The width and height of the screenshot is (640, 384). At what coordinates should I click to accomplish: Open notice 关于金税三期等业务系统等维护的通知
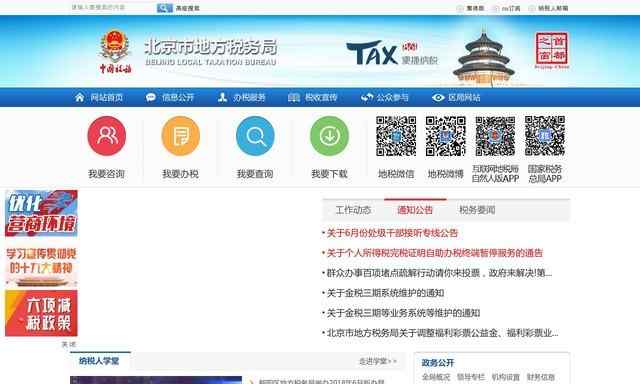pyautogui.click(x=403, y=313)
